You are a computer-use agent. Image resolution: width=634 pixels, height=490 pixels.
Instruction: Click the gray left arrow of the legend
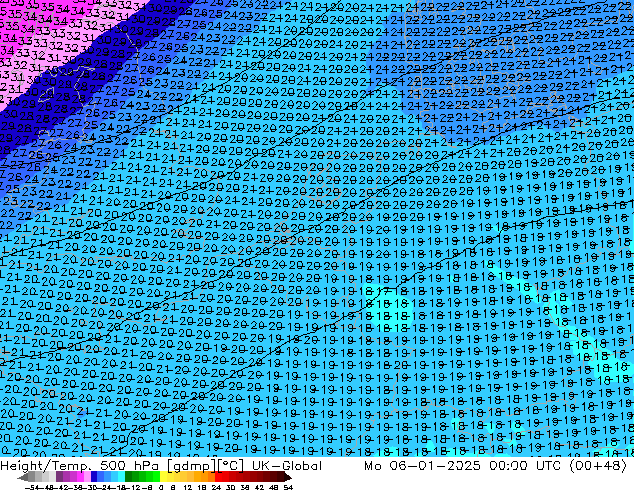22,477
